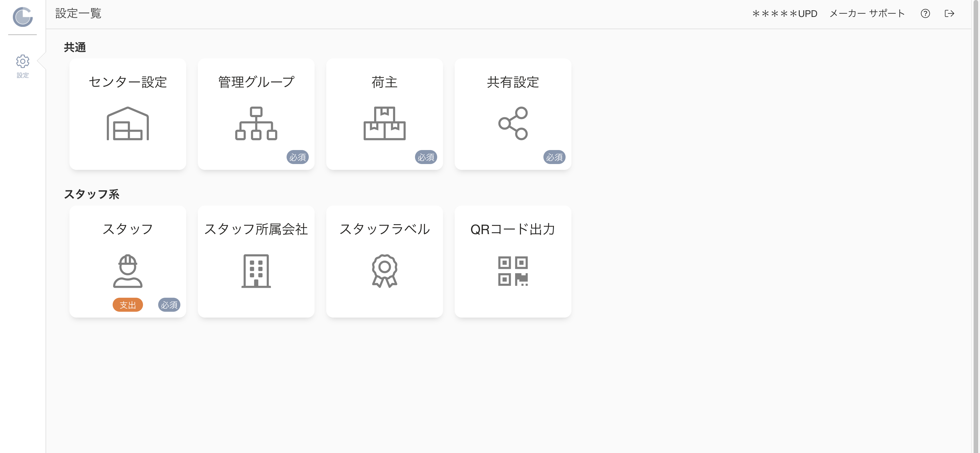Open the センター設定 warehouse icon
Screen dimensions: 980x453
pyautogui.click(x=128, y=123)
